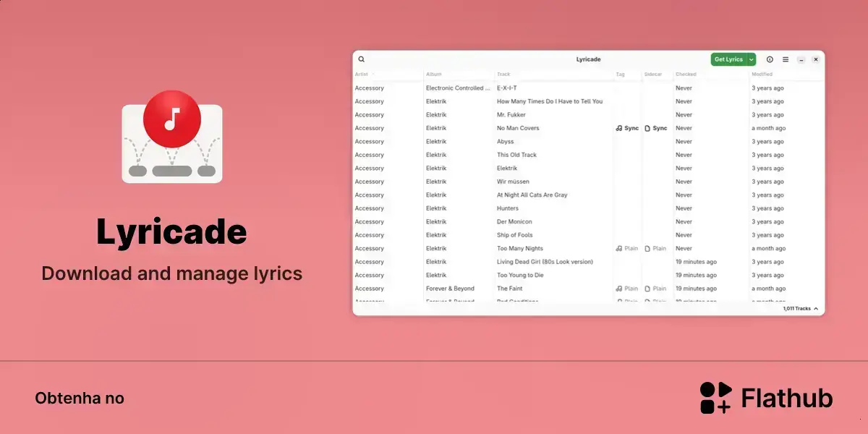
Task: Click the Obtenha no text
Action: (80, 399)
